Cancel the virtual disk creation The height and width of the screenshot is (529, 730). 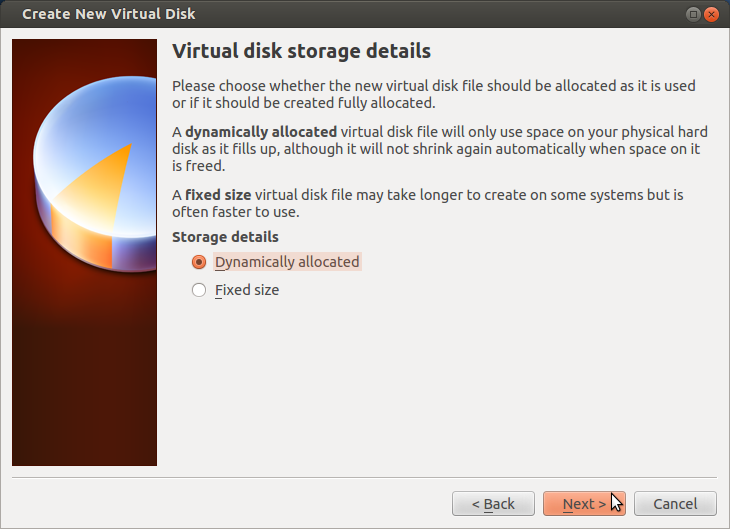click(x=675, y=503)
